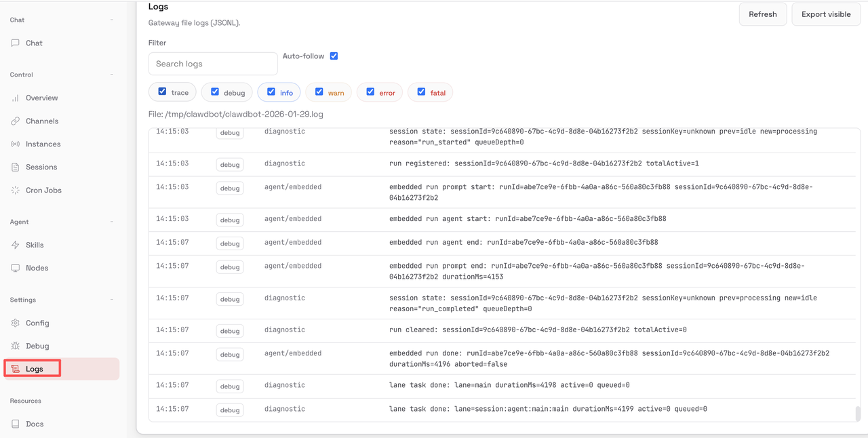Select the Sessions panel icon
868x438 pixels.
click(x=16, y=167)
